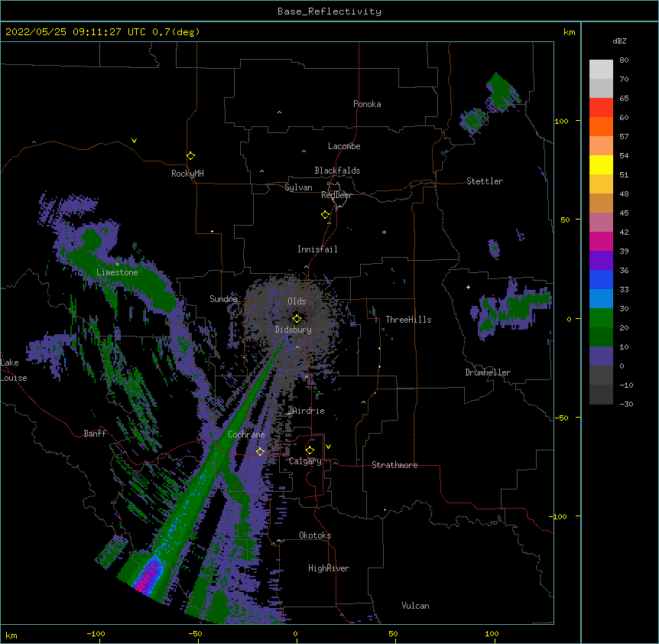Select the 65 dBZ red legend color

click(x=601, y=108)
